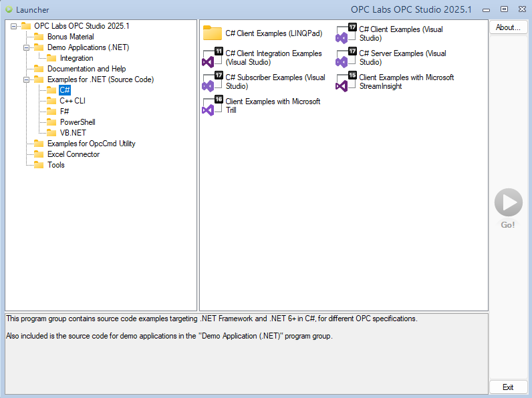
Task: Open Client Examples with Microsoft Trill icon
Action: pyautogui.click(x=212, y=106)
